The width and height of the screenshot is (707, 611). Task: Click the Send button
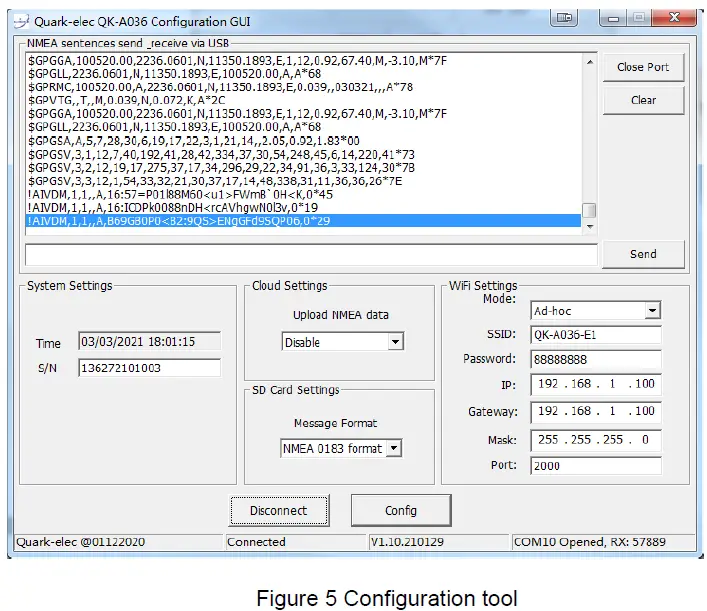643,254
